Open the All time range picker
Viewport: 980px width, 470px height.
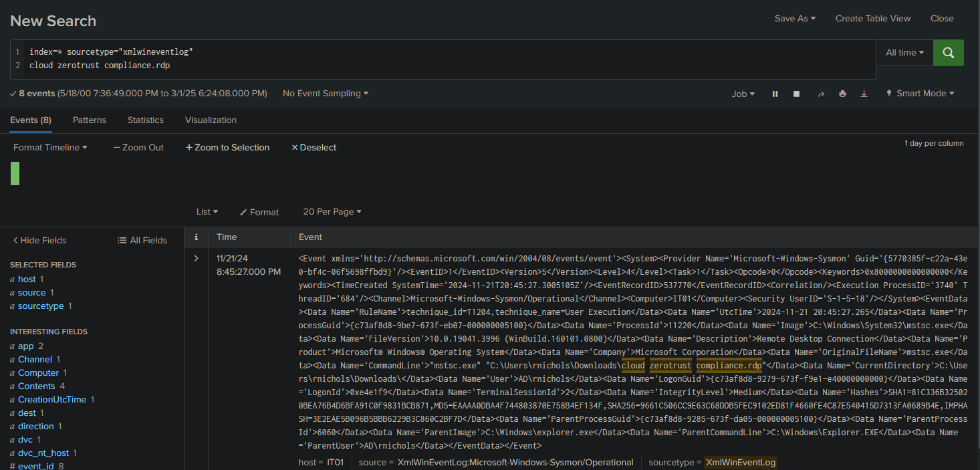coord(905,52)
